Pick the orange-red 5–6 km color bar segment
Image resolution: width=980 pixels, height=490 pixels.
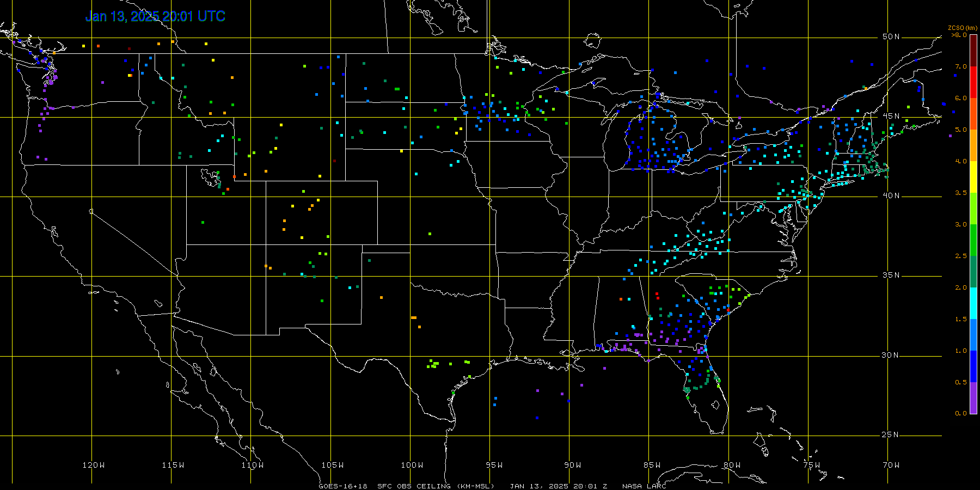tap(973, 114)
